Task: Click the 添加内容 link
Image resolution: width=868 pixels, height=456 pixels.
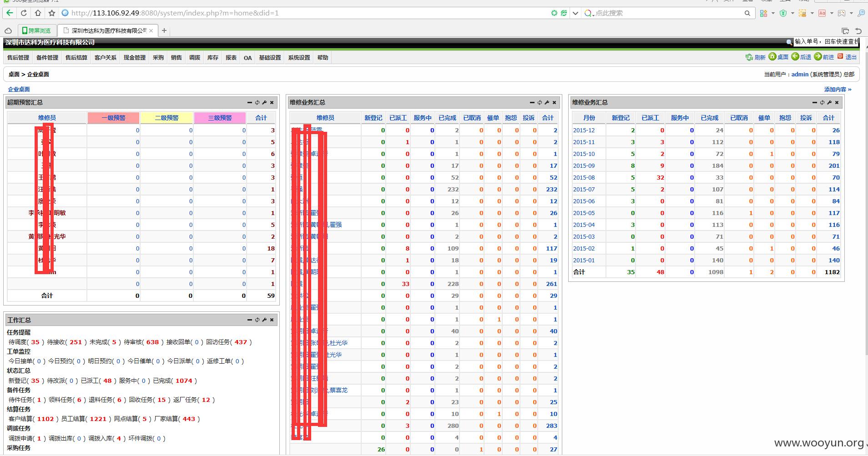Action: point(838,90)
